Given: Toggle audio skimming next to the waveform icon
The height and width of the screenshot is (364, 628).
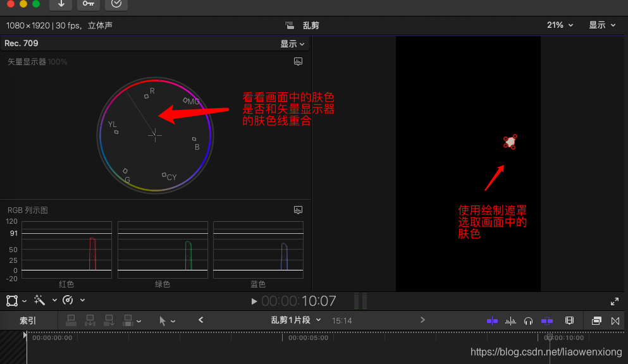Looking at the screenshot, I should pos(510,320).
